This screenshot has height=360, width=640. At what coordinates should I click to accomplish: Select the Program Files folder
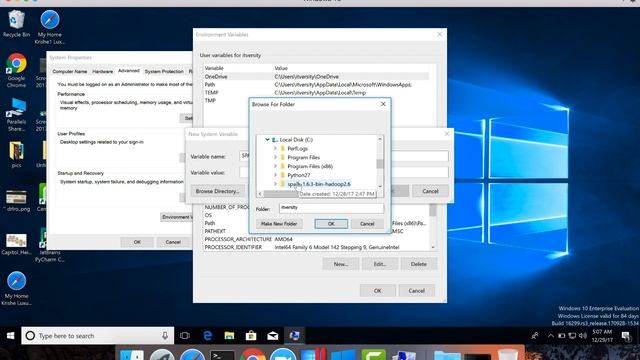click(303, 158)
